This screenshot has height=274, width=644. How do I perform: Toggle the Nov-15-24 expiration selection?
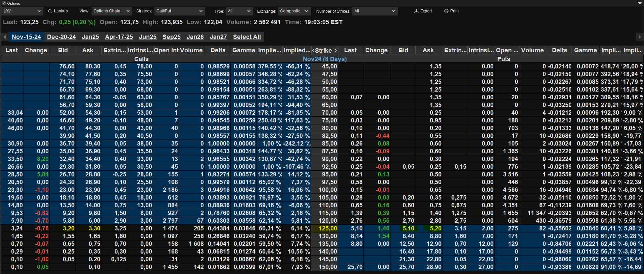click(26, 37)
